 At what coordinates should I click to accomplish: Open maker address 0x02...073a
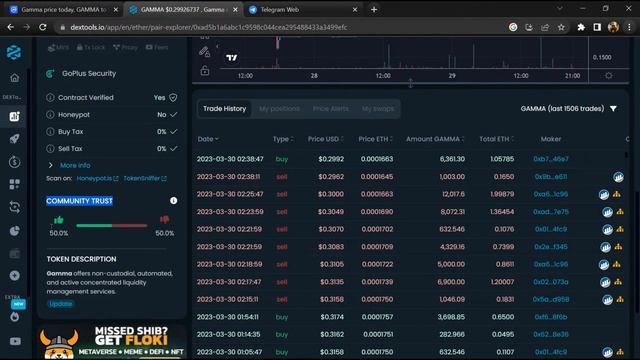click(551, 282)
